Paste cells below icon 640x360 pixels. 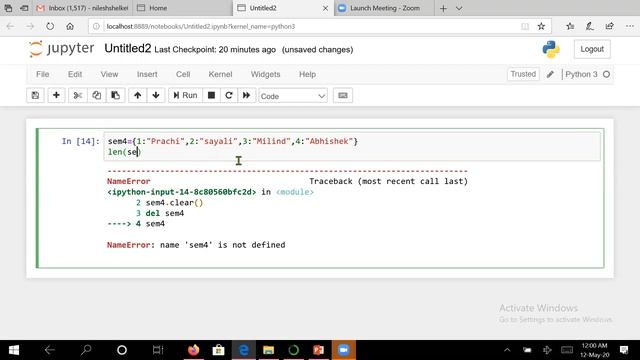tap(116, 96)
